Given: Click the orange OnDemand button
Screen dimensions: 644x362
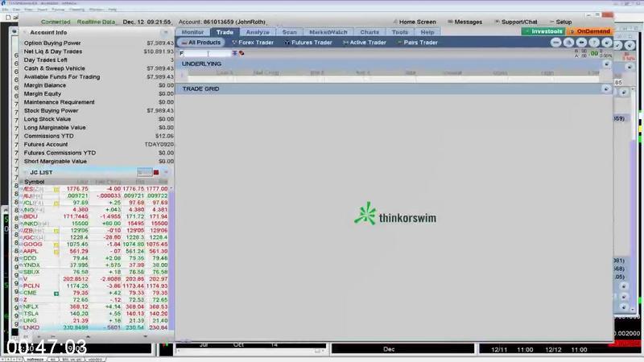Looking at the screenshot, I should coord(590,31).
